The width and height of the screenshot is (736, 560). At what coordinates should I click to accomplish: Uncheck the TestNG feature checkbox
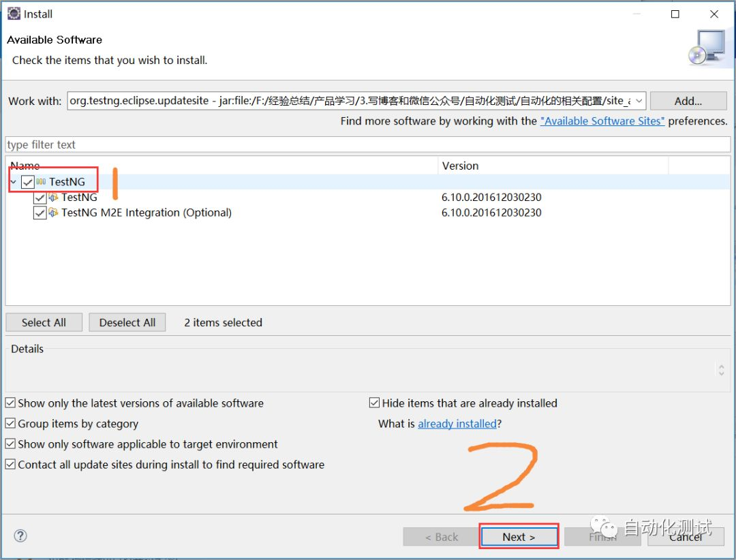40,198
